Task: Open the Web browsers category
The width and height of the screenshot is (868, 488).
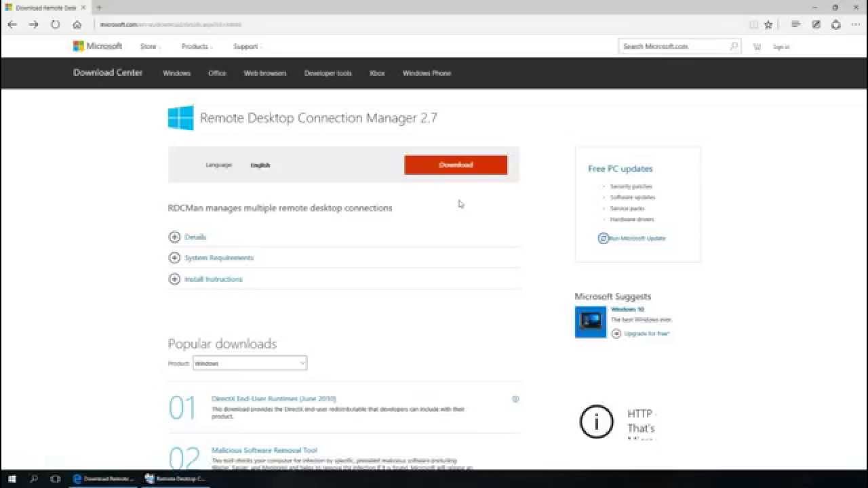Action: tap(265, 73)
